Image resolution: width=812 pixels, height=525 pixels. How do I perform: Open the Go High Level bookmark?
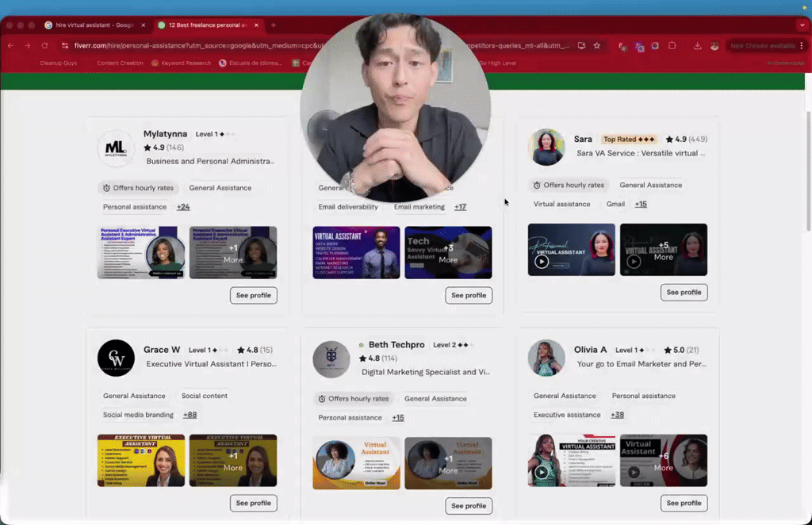click(497, 63)
